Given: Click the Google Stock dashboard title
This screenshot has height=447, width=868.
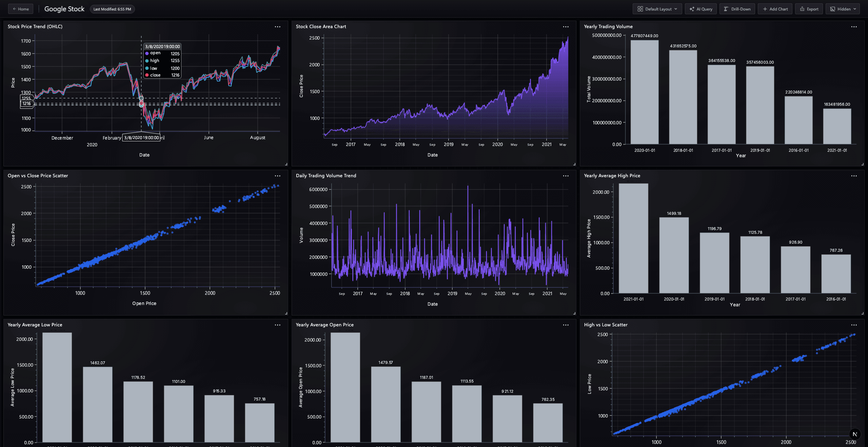Looking at the screenshot, I should point(64,9).
